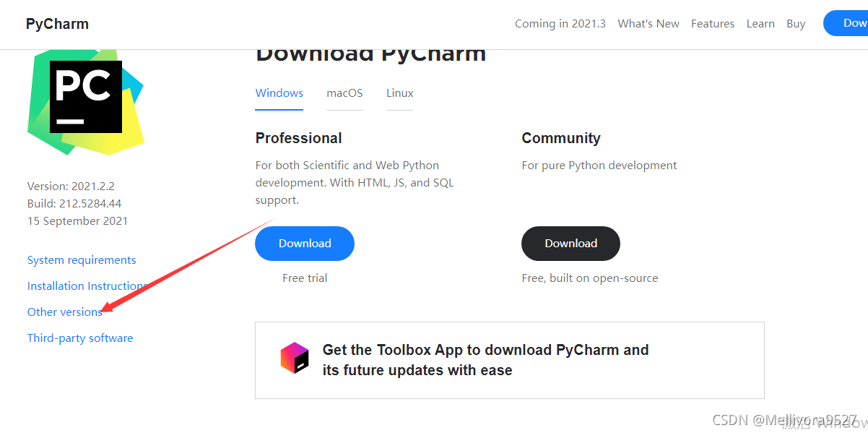
Task: Click For pure Python development text
Action: click(x=599, y=166)
